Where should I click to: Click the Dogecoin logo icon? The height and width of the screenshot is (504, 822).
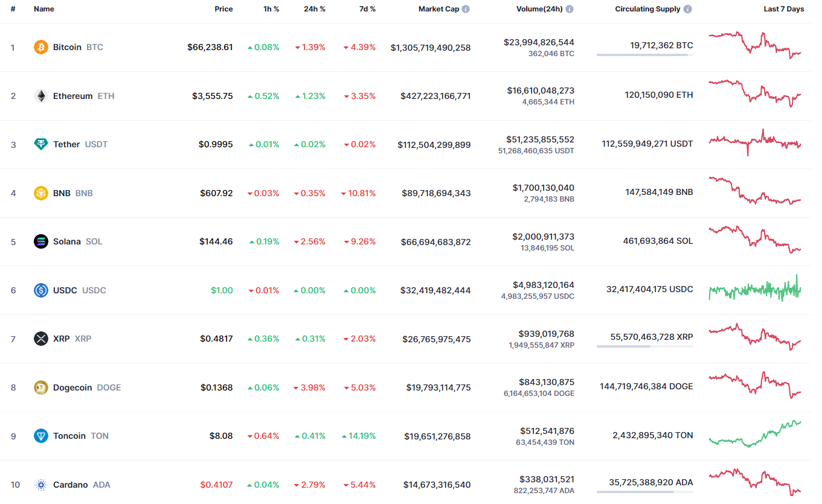click(41, 388)
